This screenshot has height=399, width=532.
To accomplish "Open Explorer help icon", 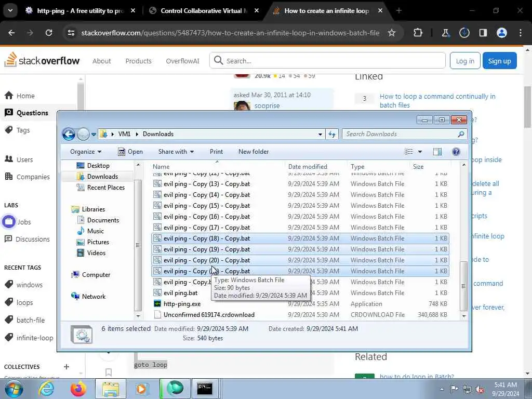I will 456,152.
